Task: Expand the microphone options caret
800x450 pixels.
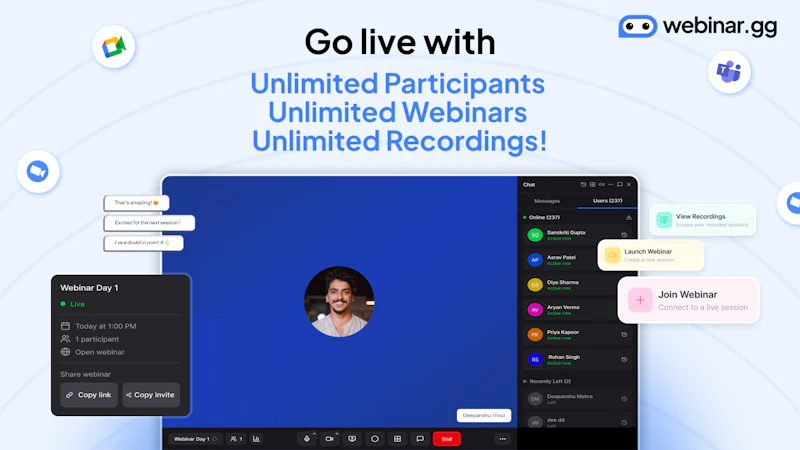Action: pyautogui.click(x=314, y=434)
